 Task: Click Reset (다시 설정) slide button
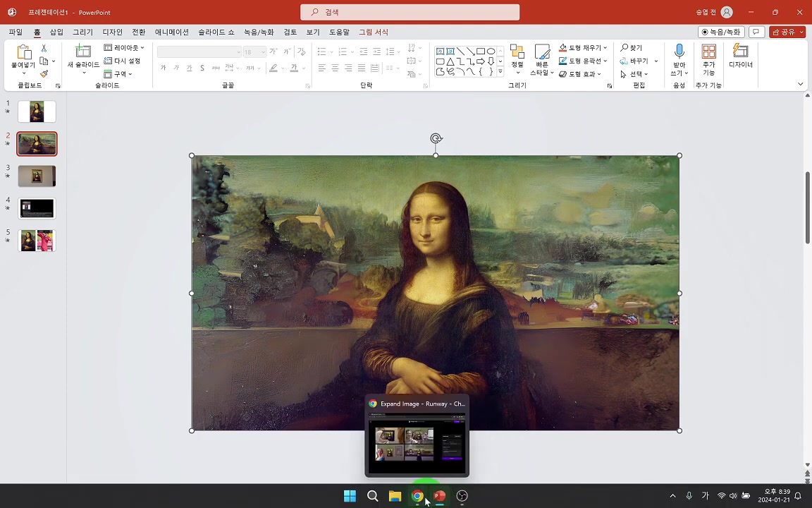122,61
